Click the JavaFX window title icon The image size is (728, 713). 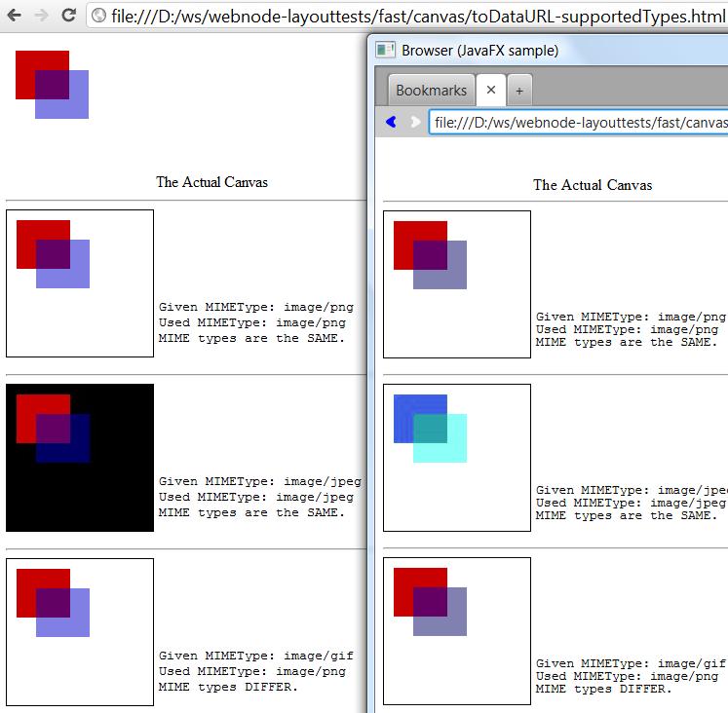386,50
